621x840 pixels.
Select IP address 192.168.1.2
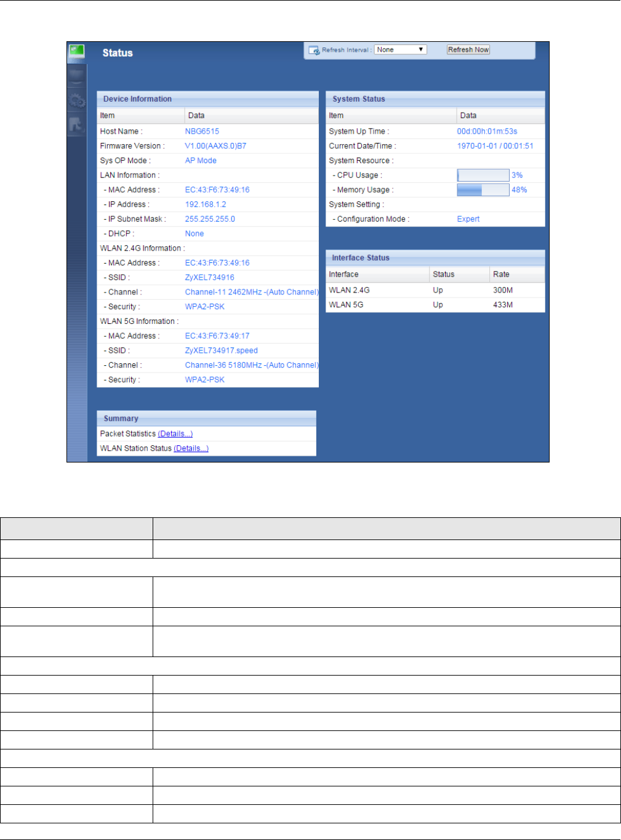(x=206, y=204)
